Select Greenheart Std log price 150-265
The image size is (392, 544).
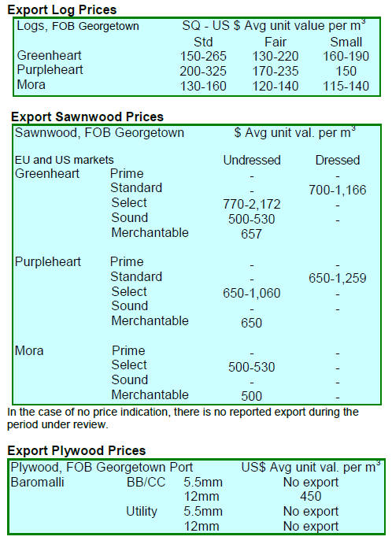pos(203,56)
